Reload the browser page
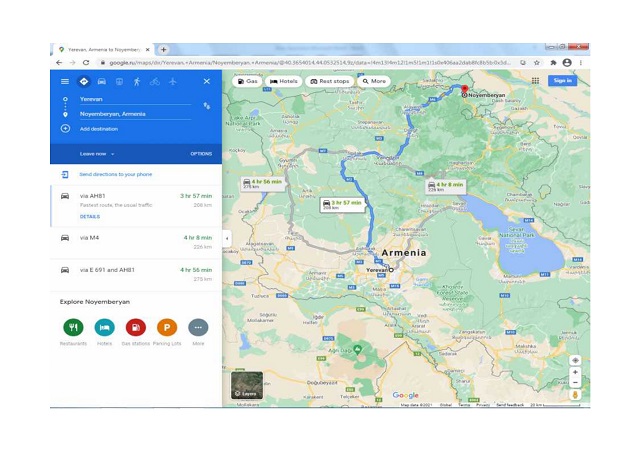Screen dimensions: 640x452 coord(86,62)
